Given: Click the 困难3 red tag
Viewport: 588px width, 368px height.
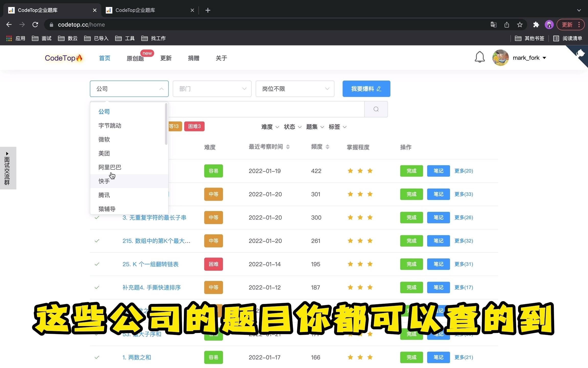Looking at the screenshot, I should click(194, 126).
